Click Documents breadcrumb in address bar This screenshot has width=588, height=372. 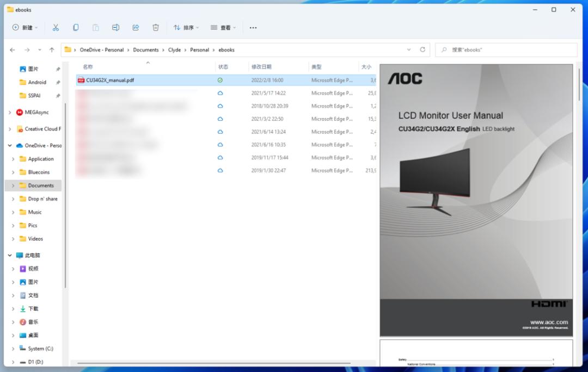click(146, 50)
